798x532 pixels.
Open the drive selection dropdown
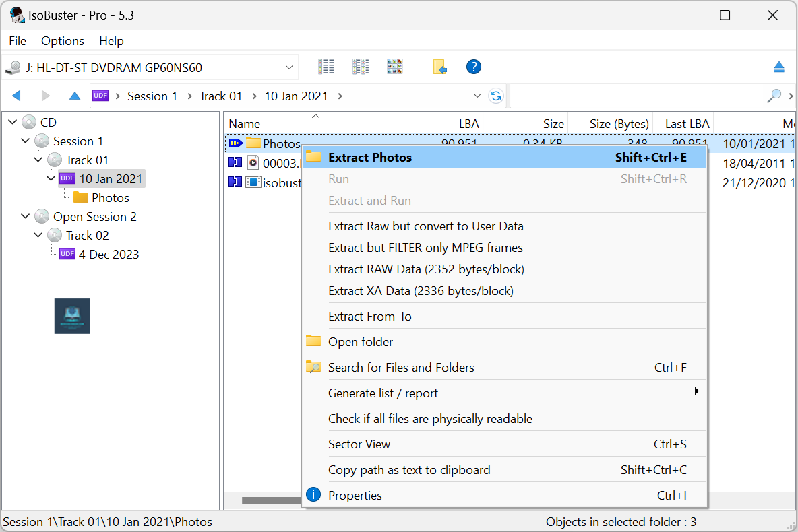289,67
